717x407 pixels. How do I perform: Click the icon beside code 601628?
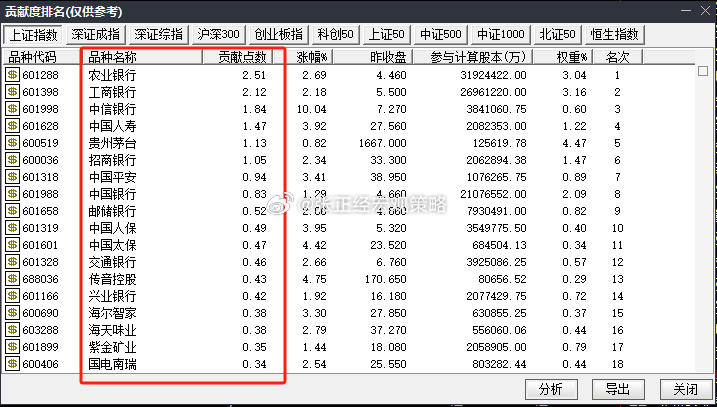coord(12,126)
